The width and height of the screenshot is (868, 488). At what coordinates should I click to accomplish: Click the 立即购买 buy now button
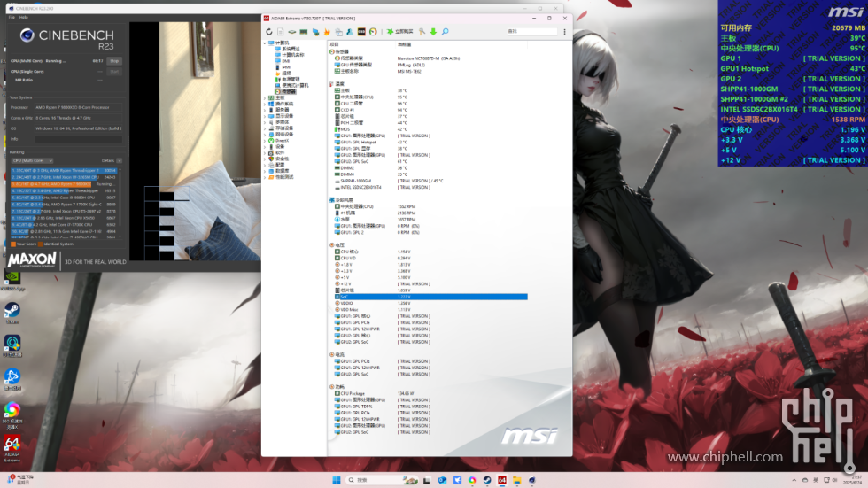pos(400,32)
